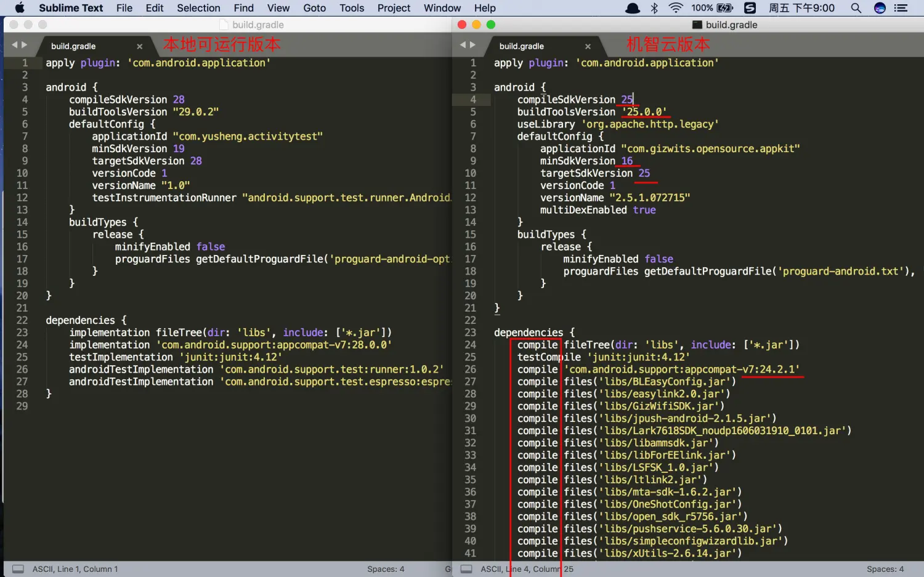Image resolution: width=924 pixels, height=577 pixels.
Task: Click compileSdkVersion 25 in right window
Action: 575,99
